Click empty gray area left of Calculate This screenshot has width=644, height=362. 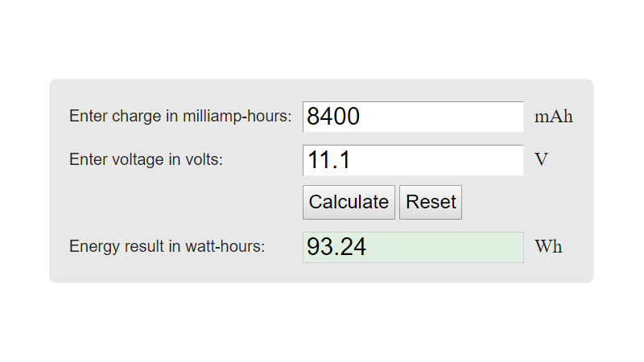pyautogui.click(x=177, y=202)
